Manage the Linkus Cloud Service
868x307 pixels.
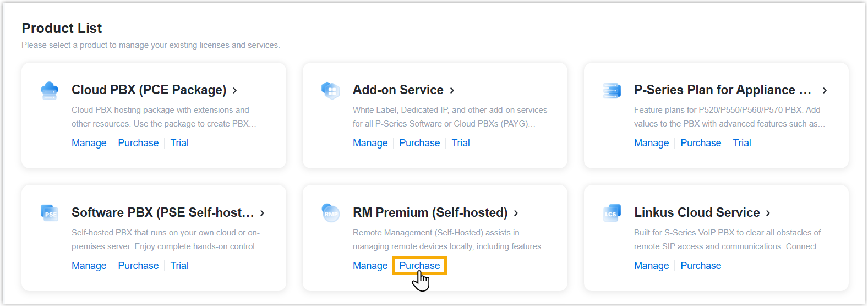[651, 266]
